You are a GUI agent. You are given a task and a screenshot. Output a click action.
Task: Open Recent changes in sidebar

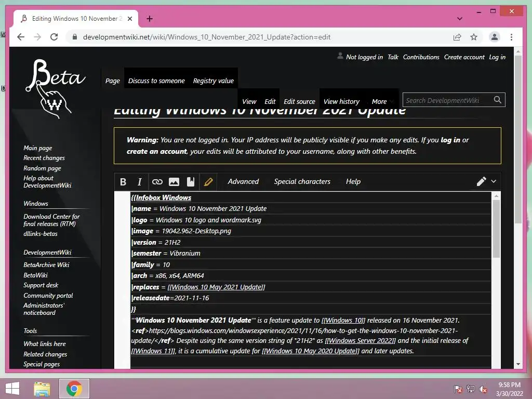pos(44,158)
